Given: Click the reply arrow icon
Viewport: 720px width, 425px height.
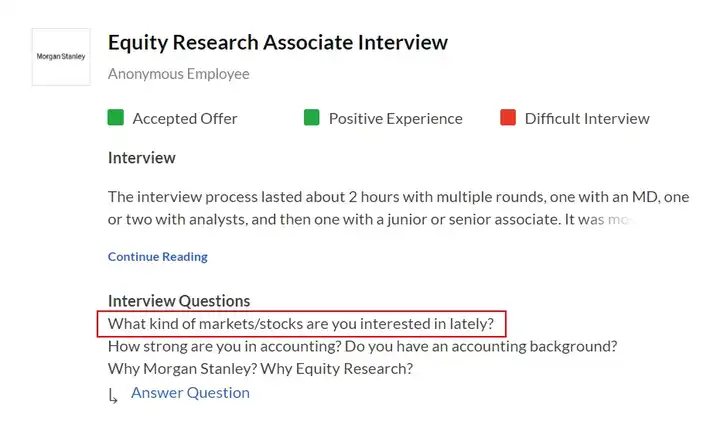Looking at the screenshot, I should tap(113, 395).
